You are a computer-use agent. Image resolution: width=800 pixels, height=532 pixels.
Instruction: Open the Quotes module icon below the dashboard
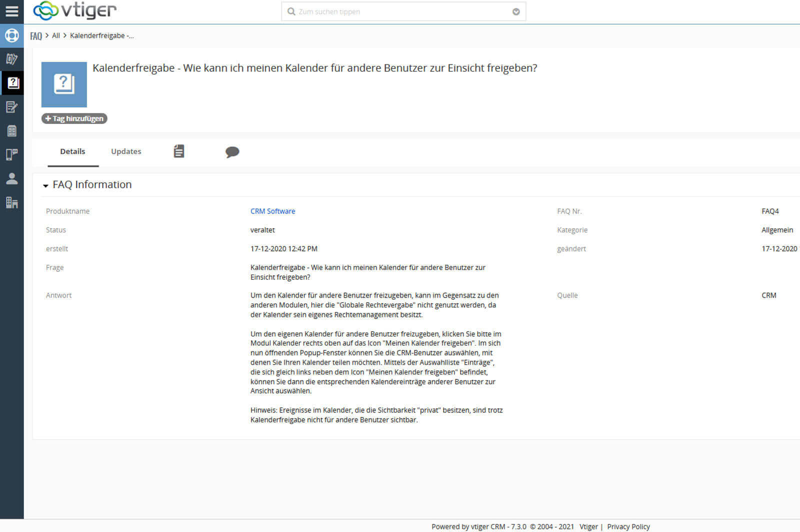(12, 59)
